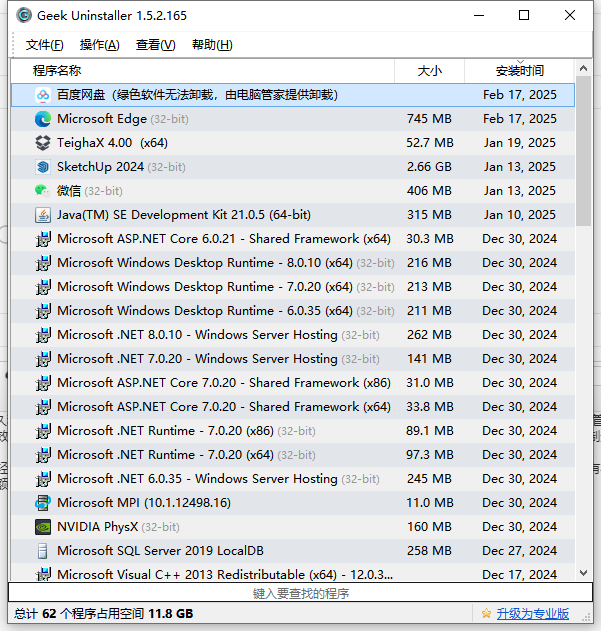Click the SketchUp 2024 icon

click(43, 167)
